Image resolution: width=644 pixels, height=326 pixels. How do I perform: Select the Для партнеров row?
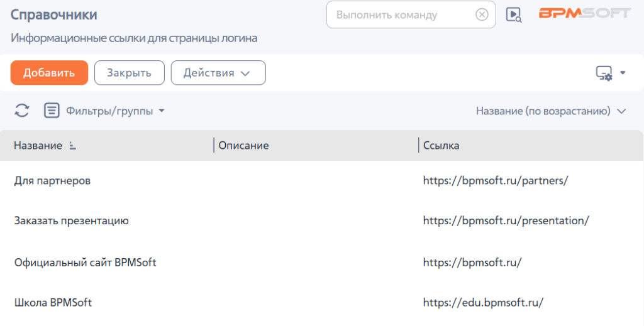point(321,180)
